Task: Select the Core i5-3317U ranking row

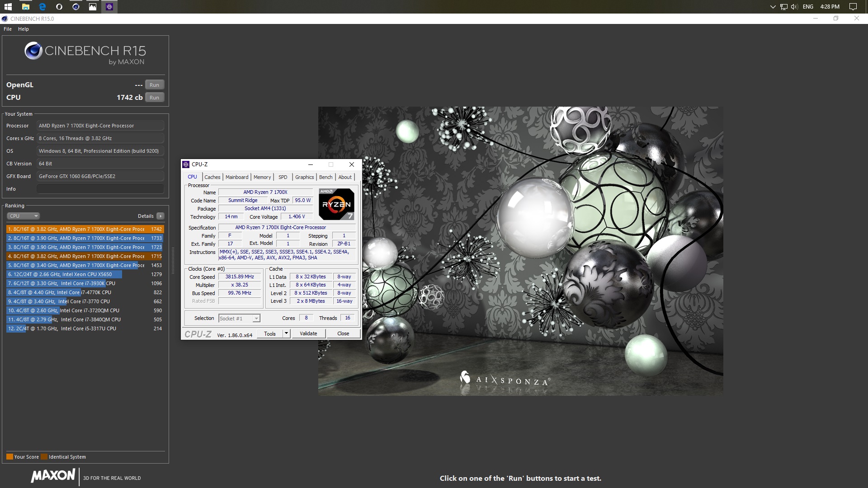Action: pyautogui.click(x=85, y=328)
